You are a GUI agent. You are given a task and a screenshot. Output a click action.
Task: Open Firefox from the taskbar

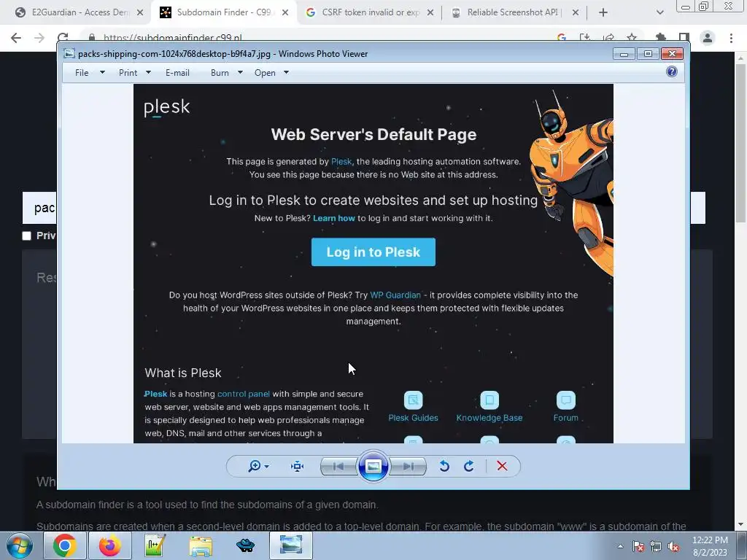[110, 545]
